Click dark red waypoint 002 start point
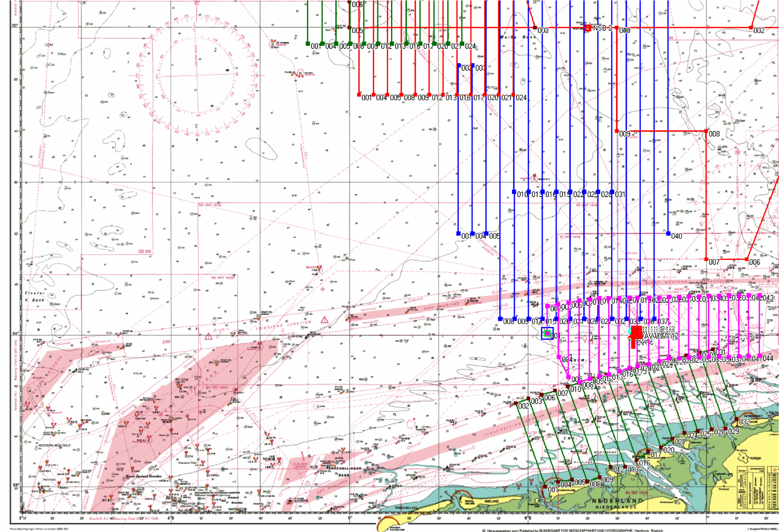The image size is (779, 532). click(x=516, y=403)
